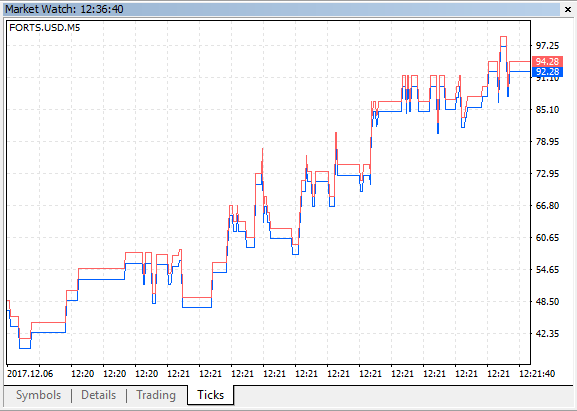Click the 60.65 price axis label
The image size is (577, 411).
[x=547, y=238]
